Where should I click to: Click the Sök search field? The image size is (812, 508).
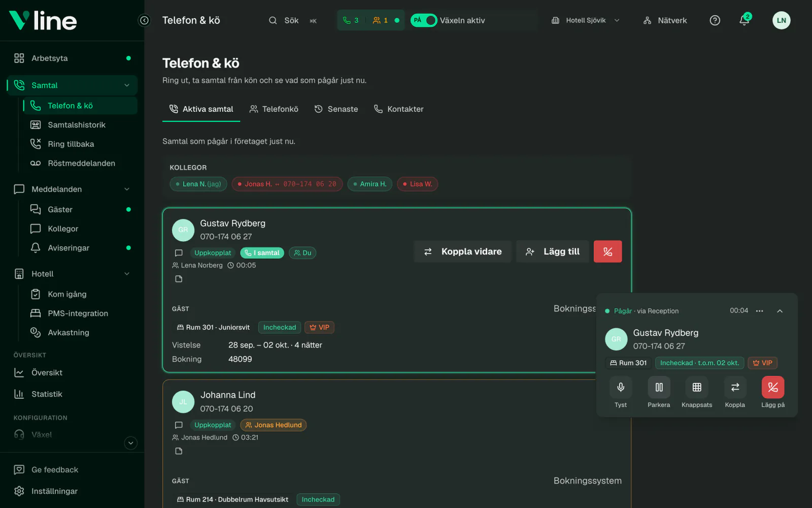pyautogui.click(x=293, y=20)
